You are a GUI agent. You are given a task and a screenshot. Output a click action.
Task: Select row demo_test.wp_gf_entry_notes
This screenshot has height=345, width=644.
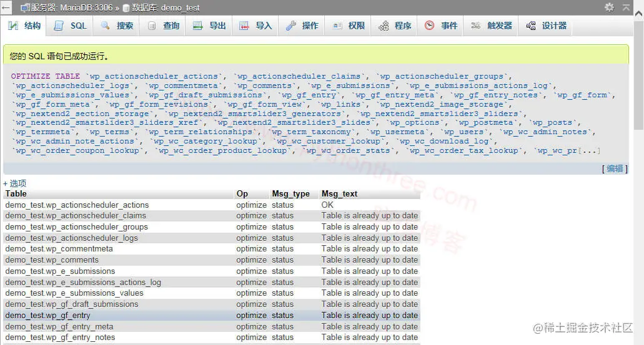[x=212, y=338]
